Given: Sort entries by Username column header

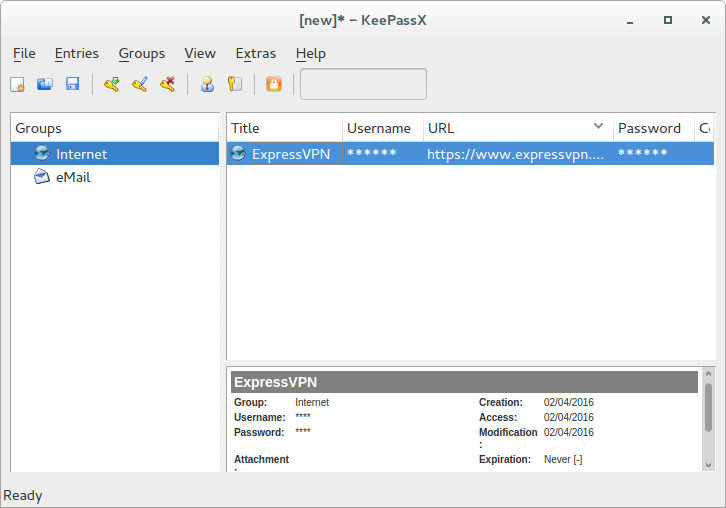Looking at the screenshot, I should (x=378, y=128).
